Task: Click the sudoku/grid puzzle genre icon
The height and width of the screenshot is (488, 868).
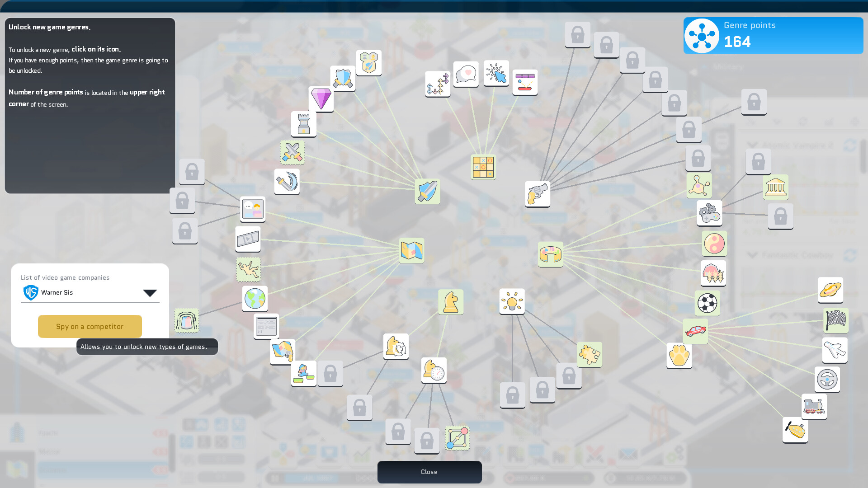Action: (x=482, y=167)
